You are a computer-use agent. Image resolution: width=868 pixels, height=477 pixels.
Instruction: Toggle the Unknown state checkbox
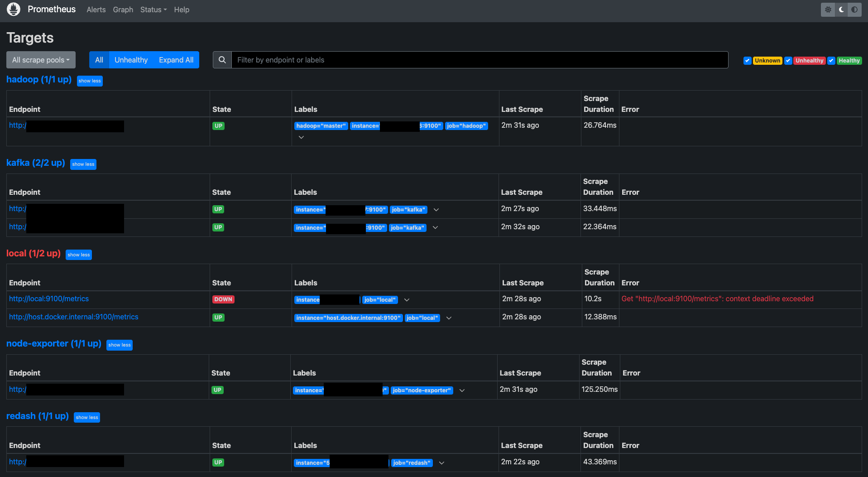(x=748, y=61)
